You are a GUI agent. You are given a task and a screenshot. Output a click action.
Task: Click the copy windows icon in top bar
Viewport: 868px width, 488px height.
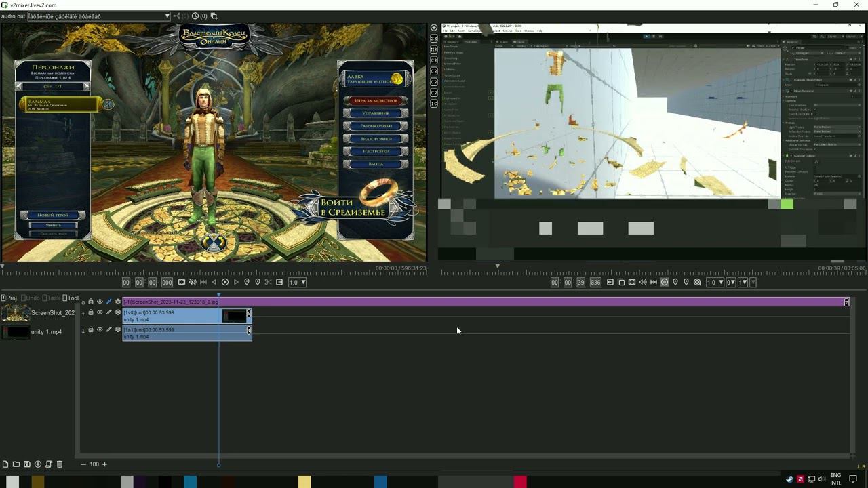coord(214,16)
